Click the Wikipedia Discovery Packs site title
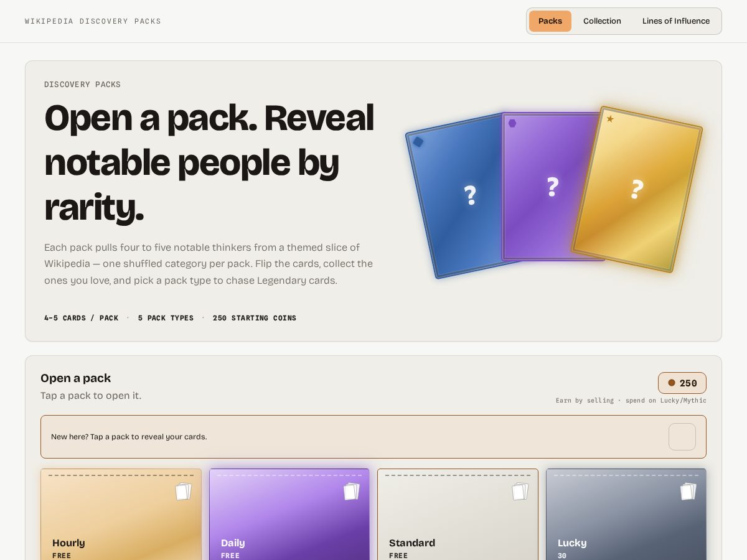The image size is (747, 560). pos(93,21)
